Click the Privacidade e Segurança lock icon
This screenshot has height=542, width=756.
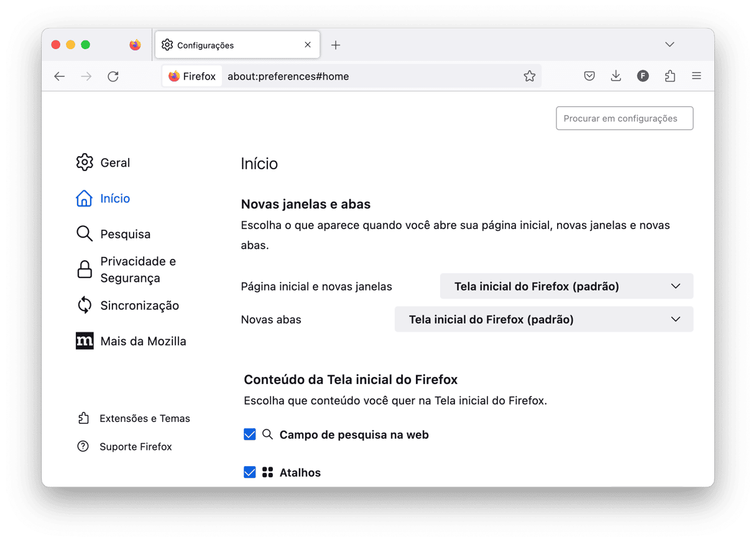click(x=84, y=269)
